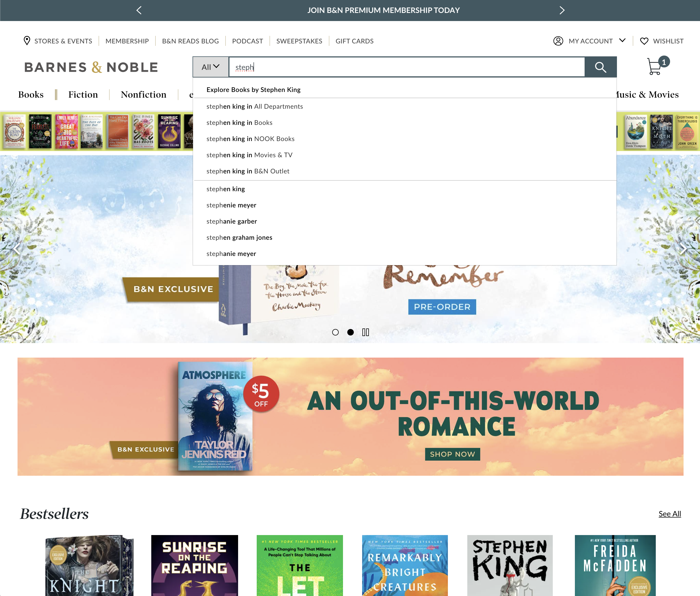Expand the My Account chevron dropdown
Viewport: 700px width, 596px height.
click(623, 40)
